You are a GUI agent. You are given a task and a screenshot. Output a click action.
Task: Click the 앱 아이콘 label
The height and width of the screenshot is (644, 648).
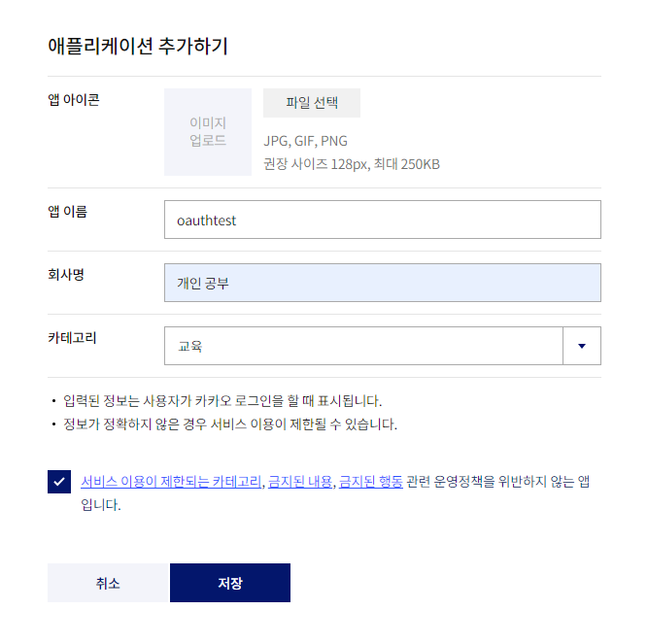click(x=74, y=100)
